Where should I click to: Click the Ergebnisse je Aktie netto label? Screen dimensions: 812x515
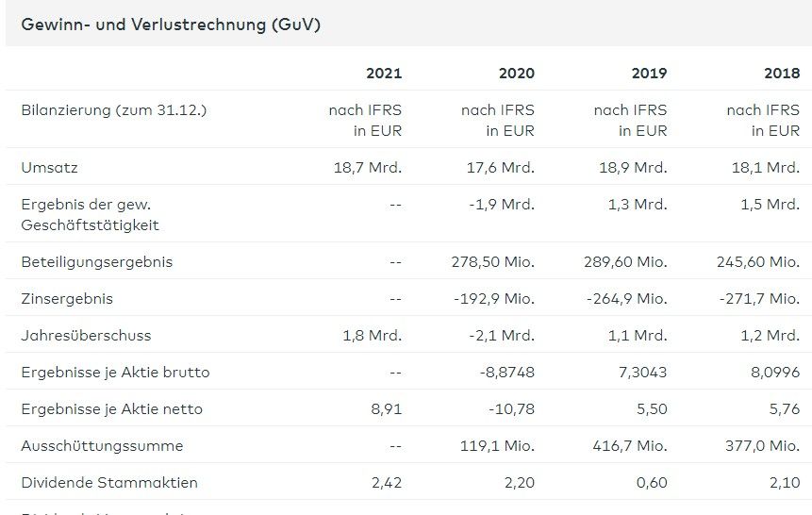pos(111,409)
